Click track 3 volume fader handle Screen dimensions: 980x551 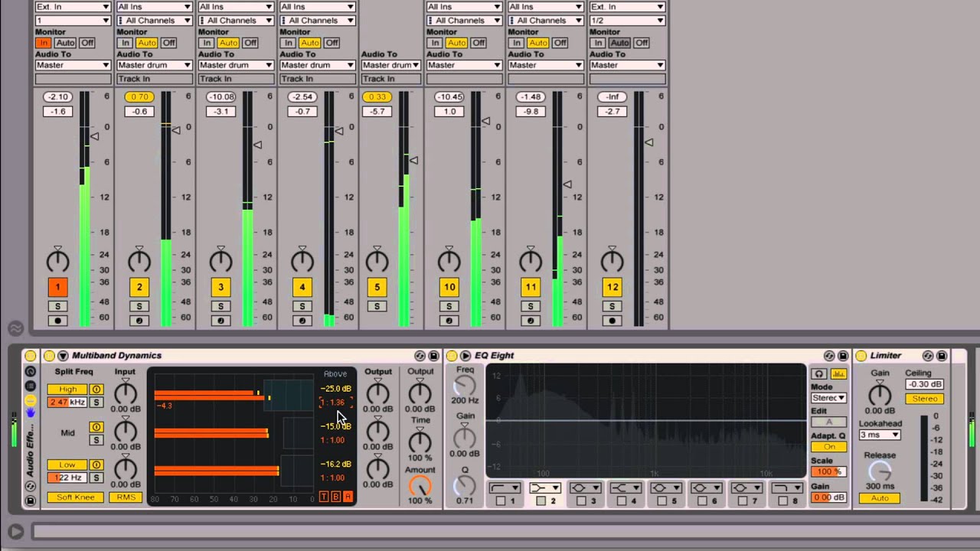(258, 145)
